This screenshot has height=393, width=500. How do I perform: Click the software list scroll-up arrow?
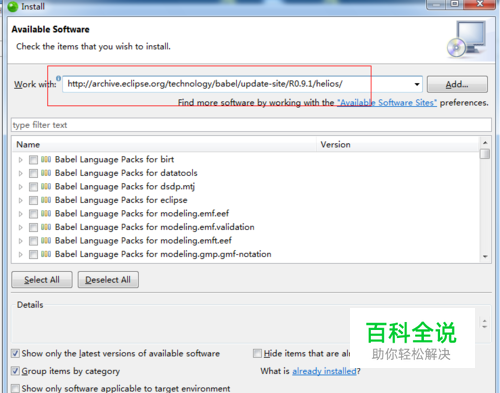coord(485,143)
